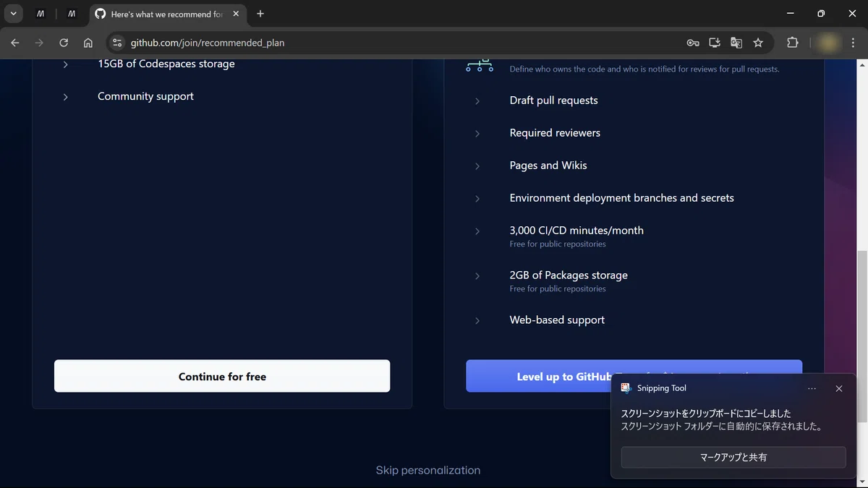Click the page vertical scrollbar thumb
Screen dimensions: 868x488
[861, 336]
